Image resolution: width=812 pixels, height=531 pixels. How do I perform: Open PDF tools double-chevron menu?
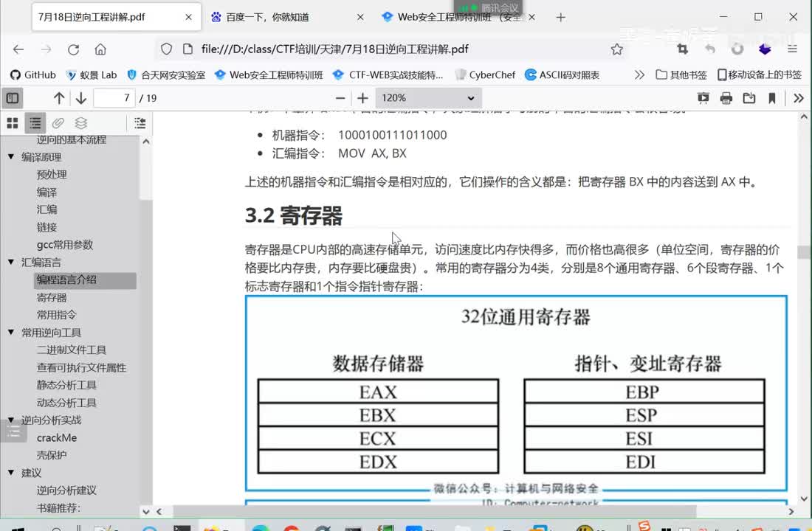pyautogui.click(x=799, y=98)
